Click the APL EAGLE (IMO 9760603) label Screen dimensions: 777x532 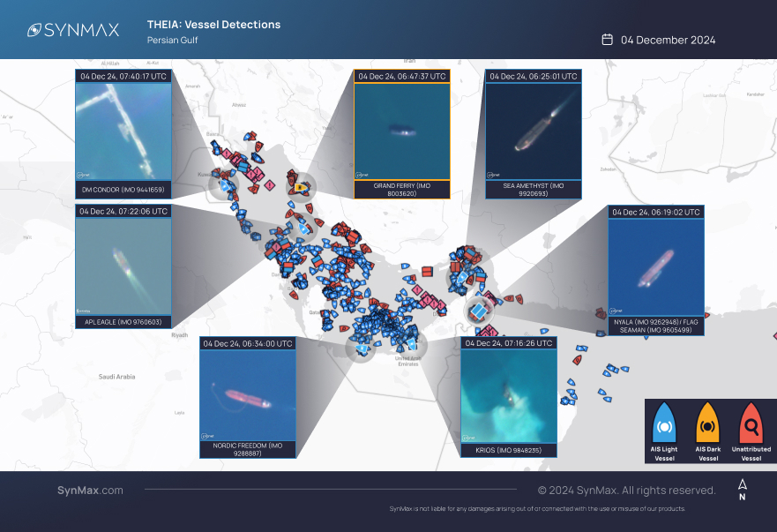tap(123, 322)
